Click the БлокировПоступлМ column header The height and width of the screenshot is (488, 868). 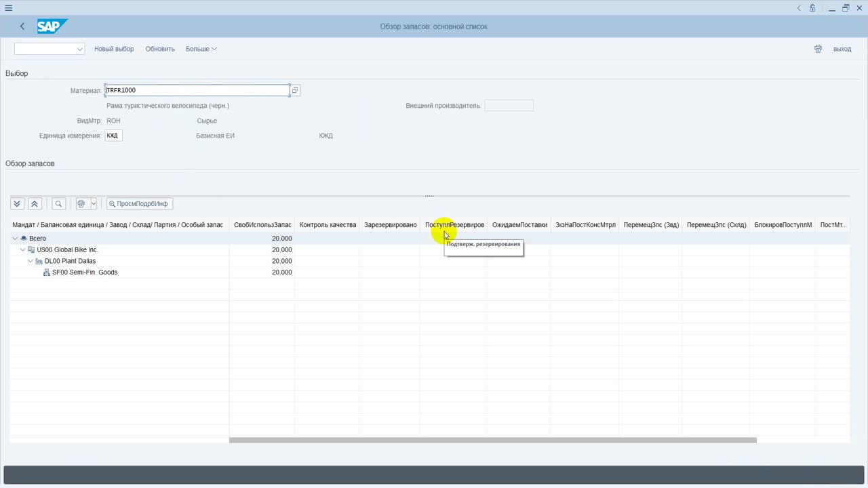pos(783,225)
